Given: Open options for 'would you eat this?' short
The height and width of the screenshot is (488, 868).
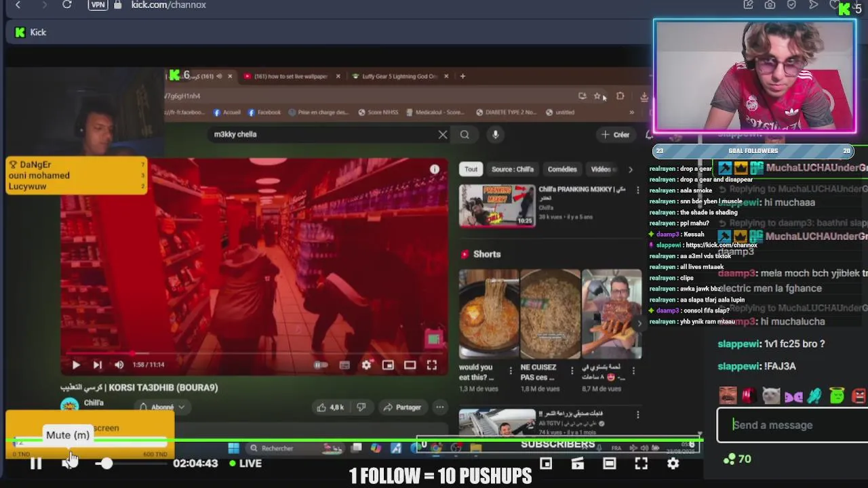Looking at the screenshot, I should (511, 370).
